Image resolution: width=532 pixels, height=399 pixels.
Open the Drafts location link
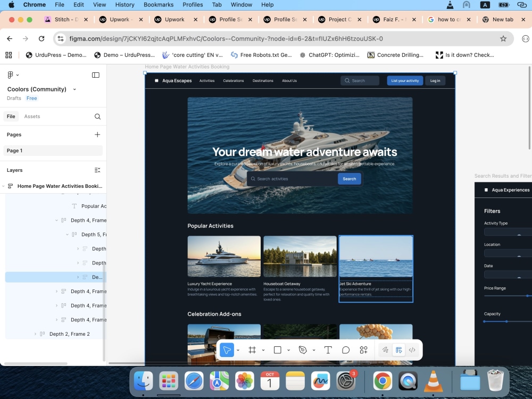14,98
